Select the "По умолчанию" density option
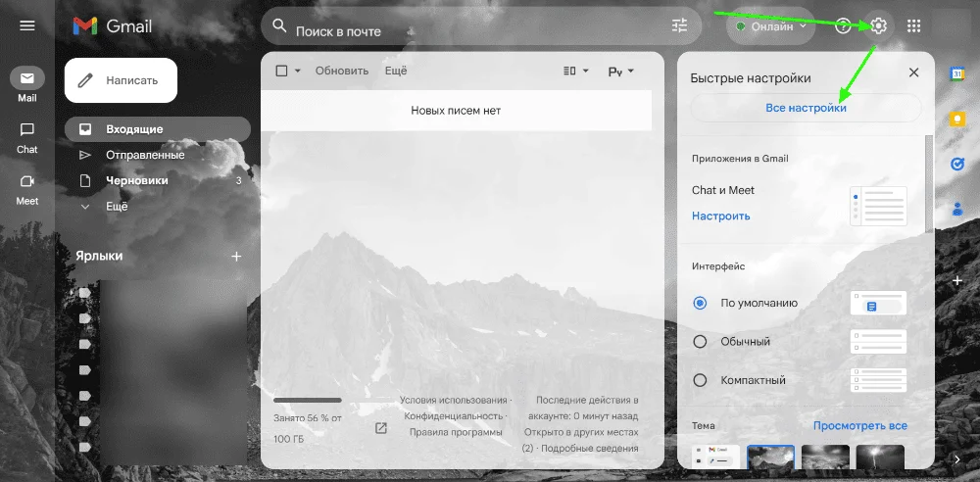 700,304
